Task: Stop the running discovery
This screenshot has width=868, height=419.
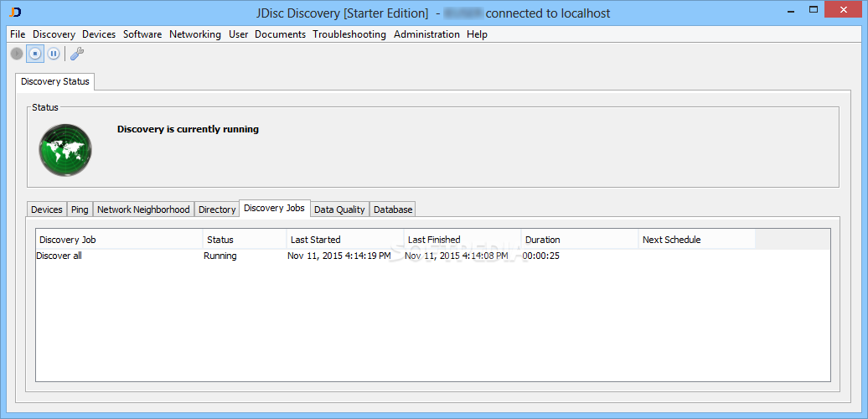Action: (35, 54)
